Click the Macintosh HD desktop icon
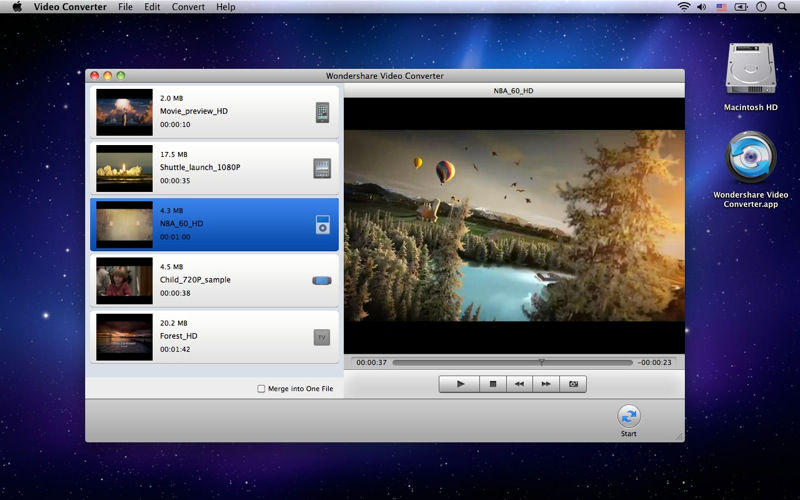800x500 pixels. pos(751,69)
